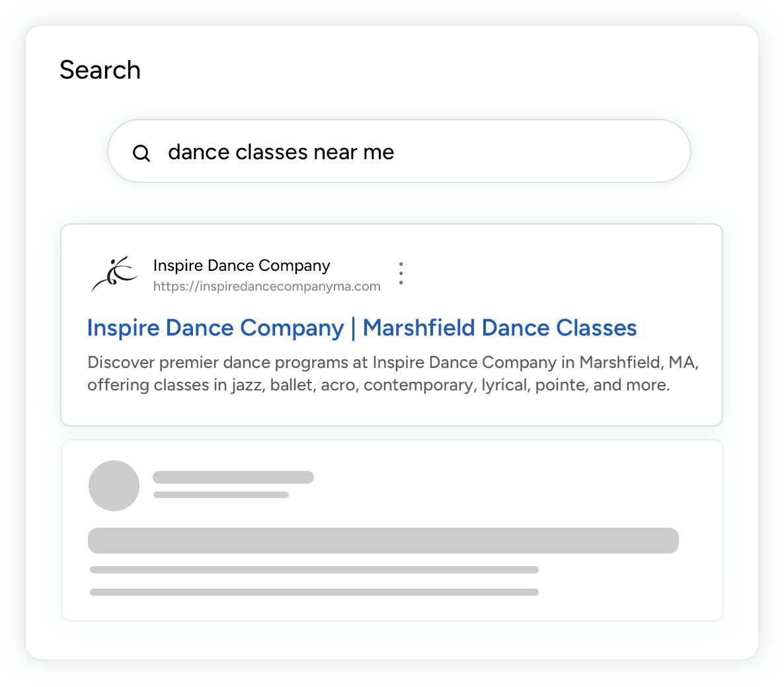Click the placeholder site name bar beside the gray circle
This screenshot has height=687, width=784.
(x=233, y=478)
